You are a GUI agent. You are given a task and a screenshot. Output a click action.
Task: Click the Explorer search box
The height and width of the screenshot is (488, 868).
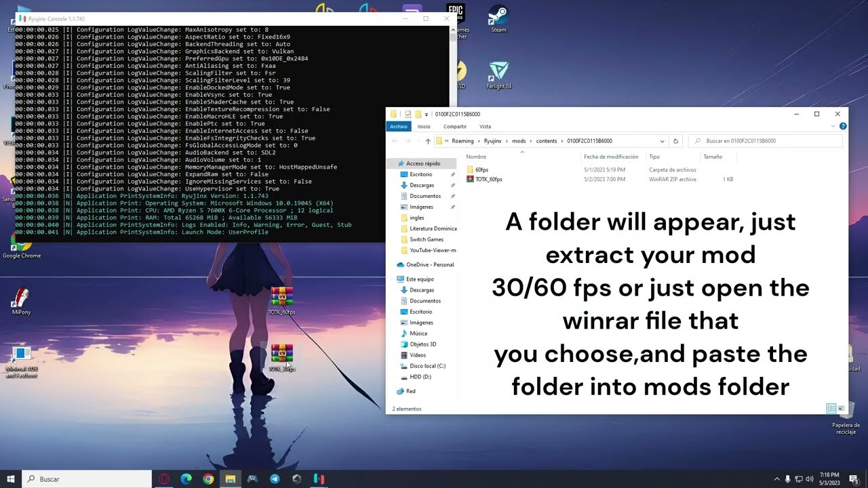click(x=765, y=141)
